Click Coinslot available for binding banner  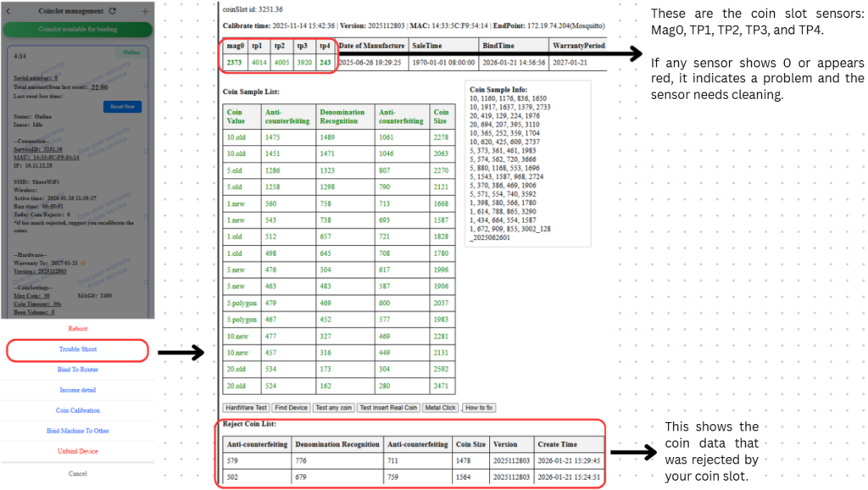pyautogui.click(x=77, y=29)
